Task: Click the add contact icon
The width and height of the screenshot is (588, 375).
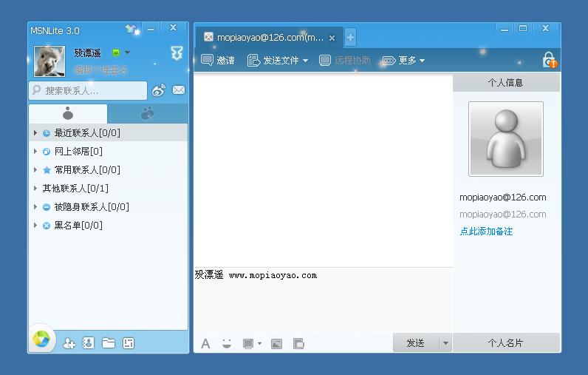Action: 69,343
